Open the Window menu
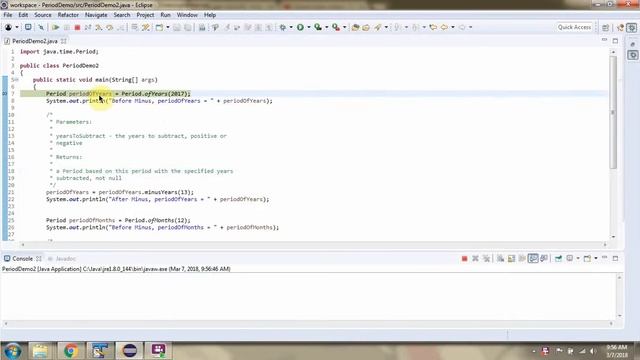Viewport: 640px width, 360px height. [x=187, y=15]
